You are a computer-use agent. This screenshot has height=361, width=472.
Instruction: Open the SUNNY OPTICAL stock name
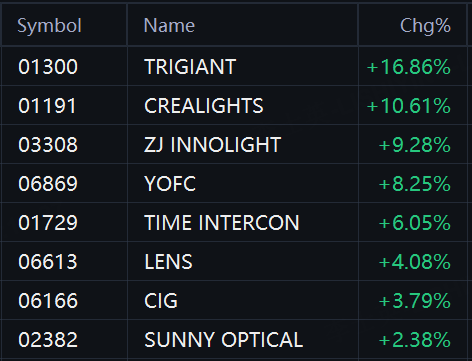[x=224, y=340]
